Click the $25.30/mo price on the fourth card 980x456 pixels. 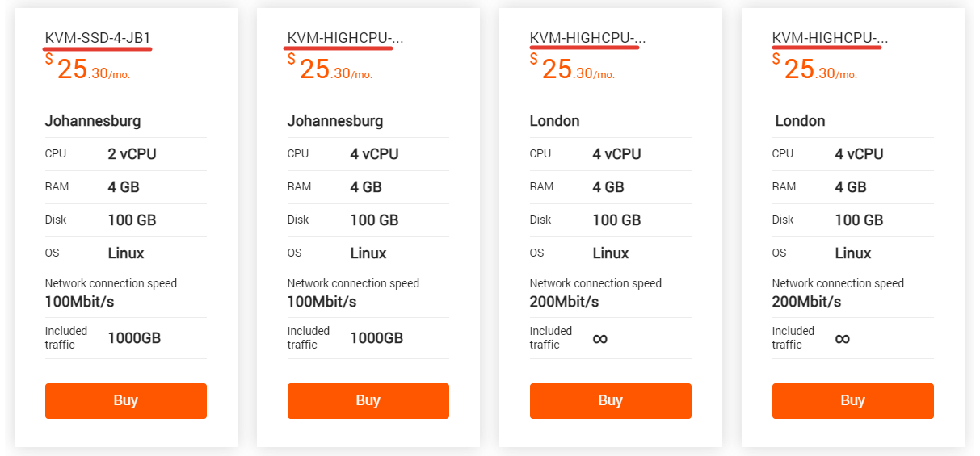816,70
